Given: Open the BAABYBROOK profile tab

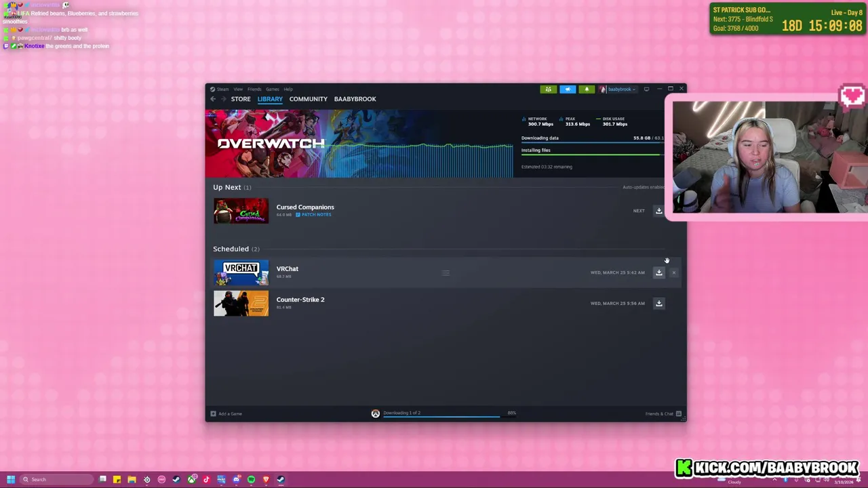Looking at the screenshot, I should tap(355, 99).
